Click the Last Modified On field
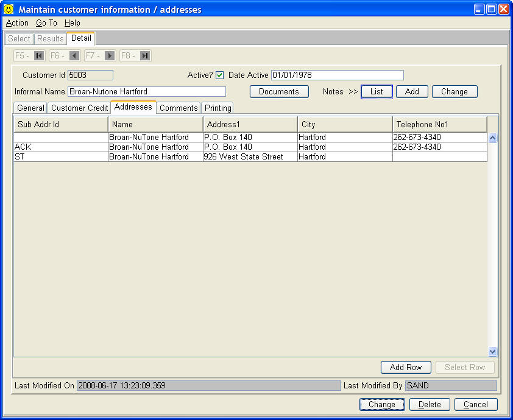This screenshot has height=420, width=513. point(209,386)
